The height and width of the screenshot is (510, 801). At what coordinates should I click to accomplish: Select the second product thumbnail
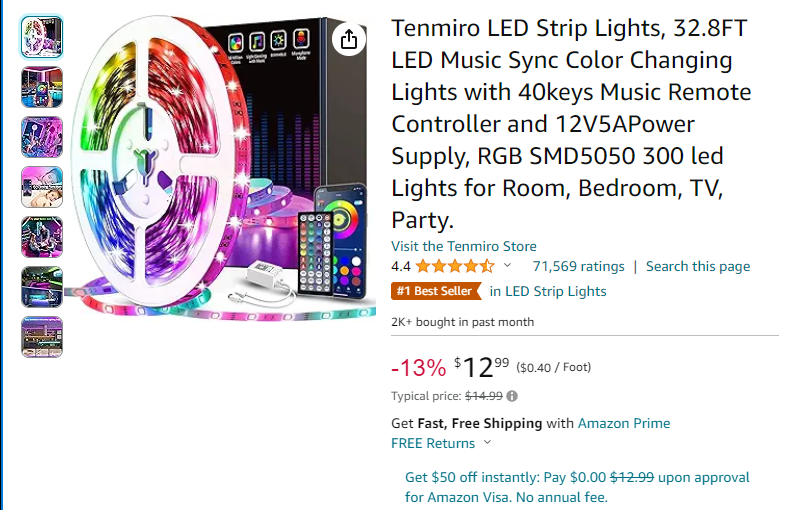(x=42, y=87)
